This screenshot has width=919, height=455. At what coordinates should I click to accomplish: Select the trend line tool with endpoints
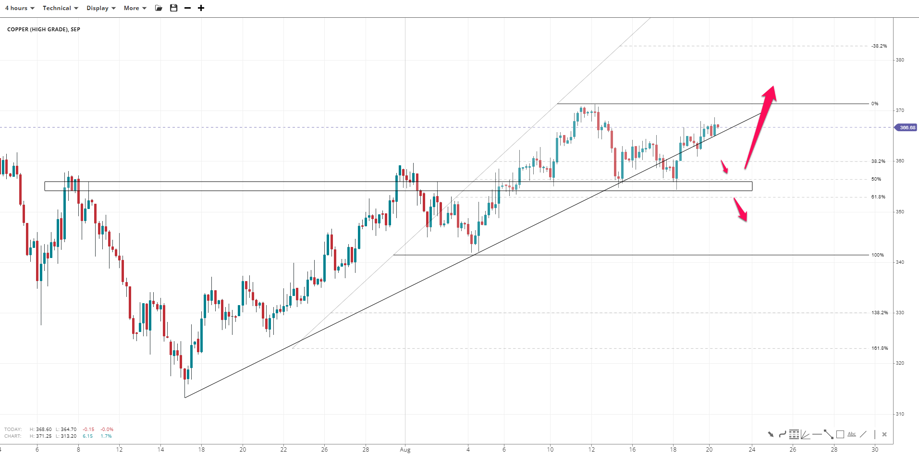[828, 434]
